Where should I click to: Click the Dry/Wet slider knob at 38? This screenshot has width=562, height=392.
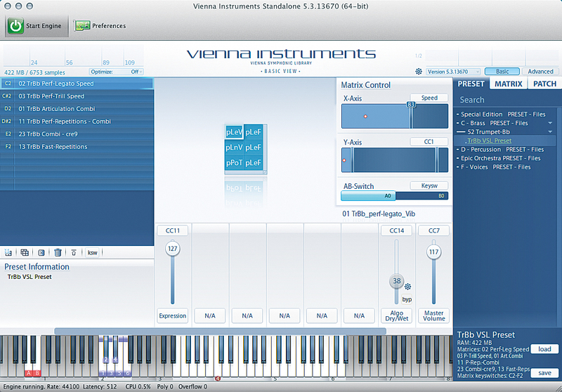[x=396, y=281]
